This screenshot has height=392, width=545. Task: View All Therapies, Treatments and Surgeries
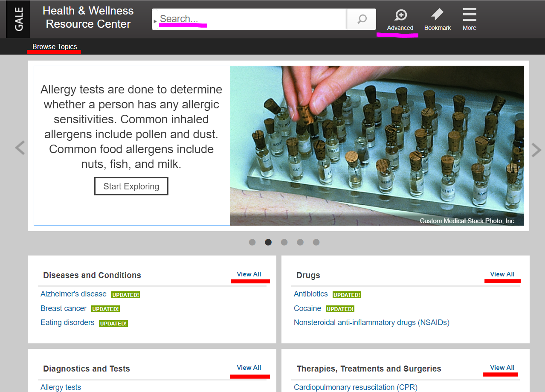pyautogui.click(x=502, y=368)
